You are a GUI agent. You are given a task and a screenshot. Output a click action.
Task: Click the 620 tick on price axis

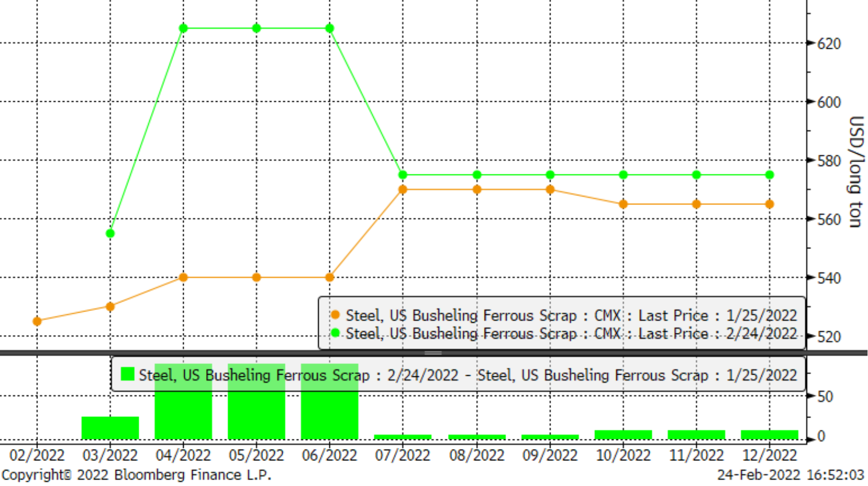pyautogui.click(x=829, y=43)
